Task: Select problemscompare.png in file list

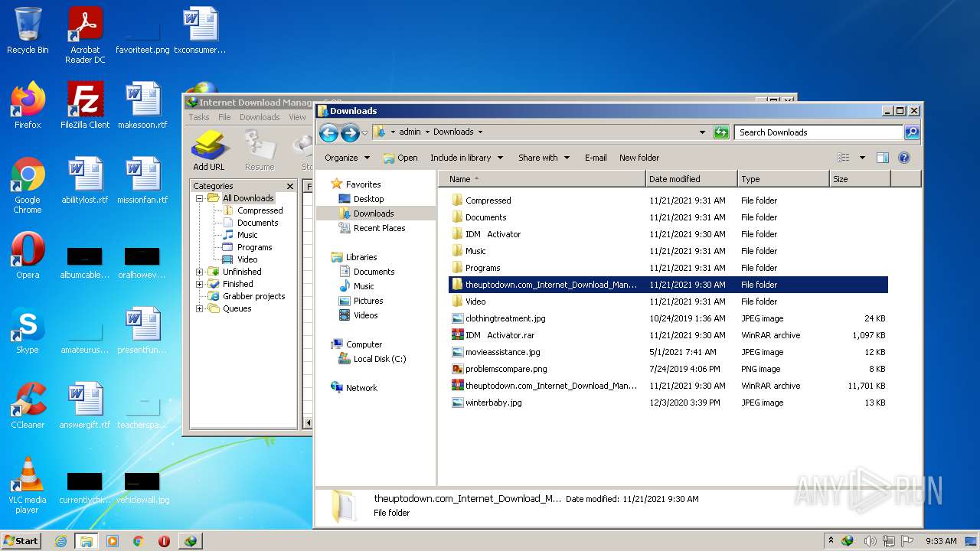Action: pos(506,369)
